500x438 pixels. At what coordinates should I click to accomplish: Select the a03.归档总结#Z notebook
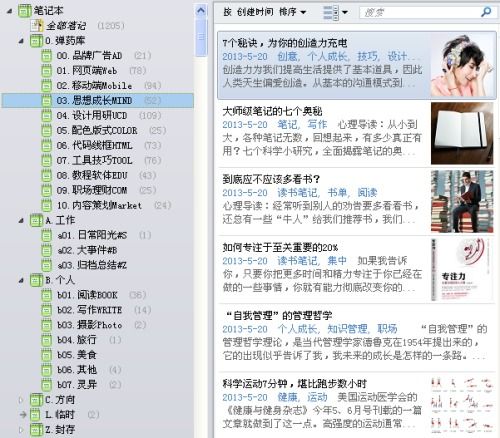click(92, 265)
